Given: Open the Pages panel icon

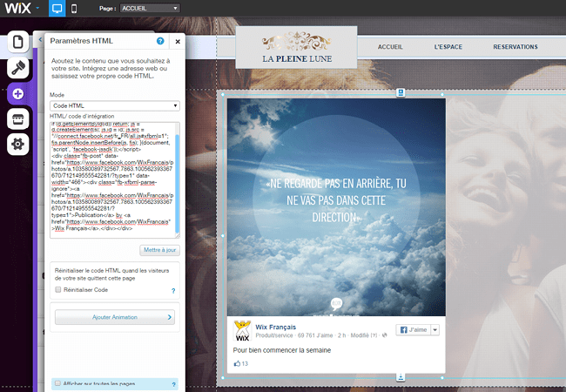Looking at the screenshot, I should tap(18, 42).
